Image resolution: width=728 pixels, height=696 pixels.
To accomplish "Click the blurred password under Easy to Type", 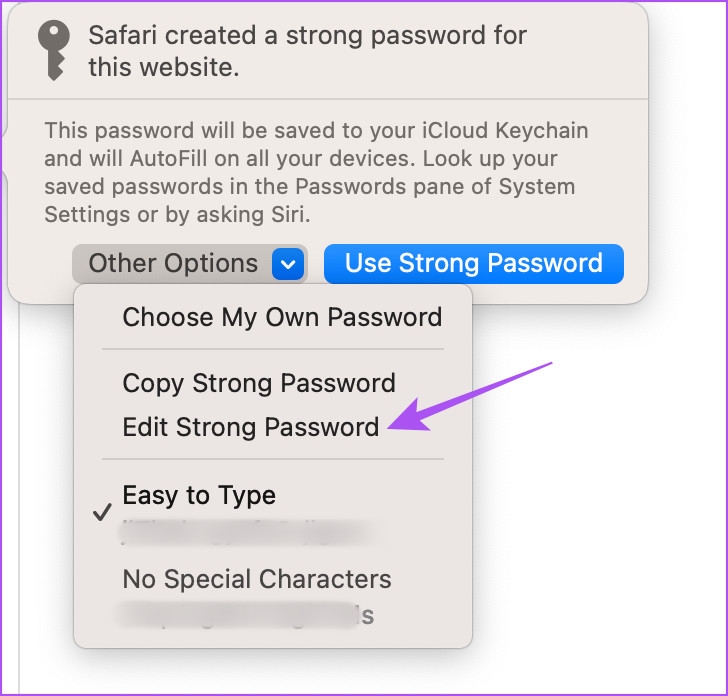I will 246,533.
